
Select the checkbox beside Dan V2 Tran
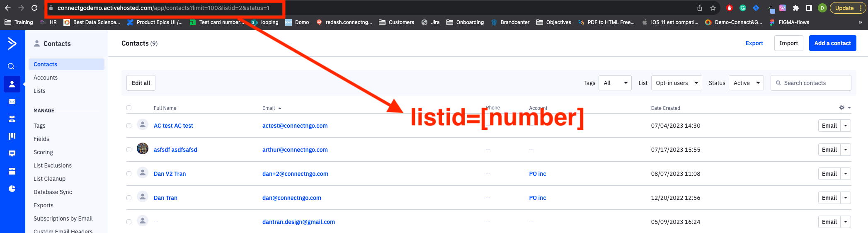[x=129, y=174]
